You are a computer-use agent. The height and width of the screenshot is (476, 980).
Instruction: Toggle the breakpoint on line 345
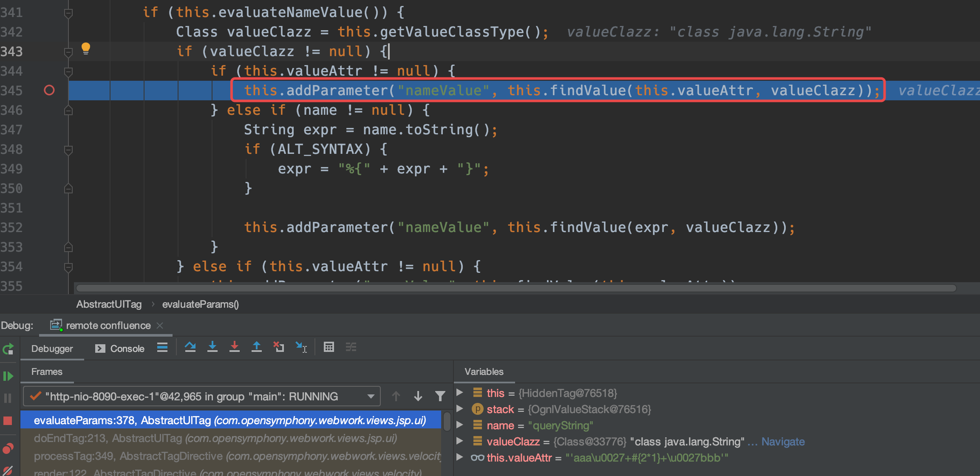(x=49, y=91)
